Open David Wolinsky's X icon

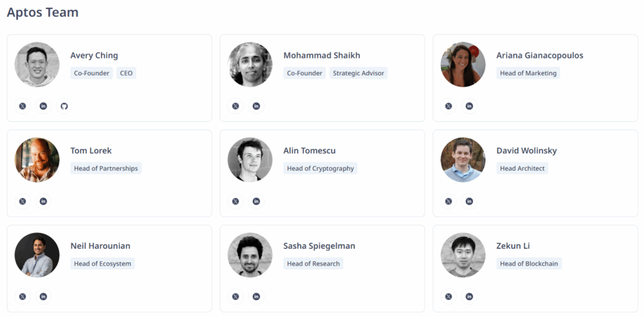(x=448, y=201)
